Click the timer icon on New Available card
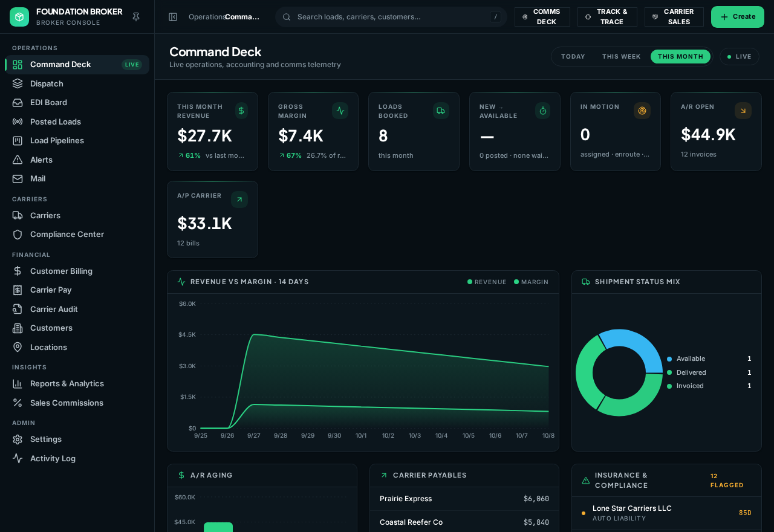 (543, 111)
